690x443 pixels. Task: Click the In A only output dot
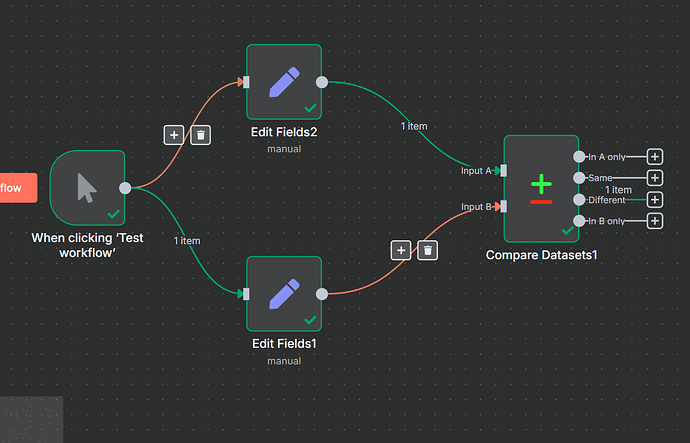pos(579,157)
